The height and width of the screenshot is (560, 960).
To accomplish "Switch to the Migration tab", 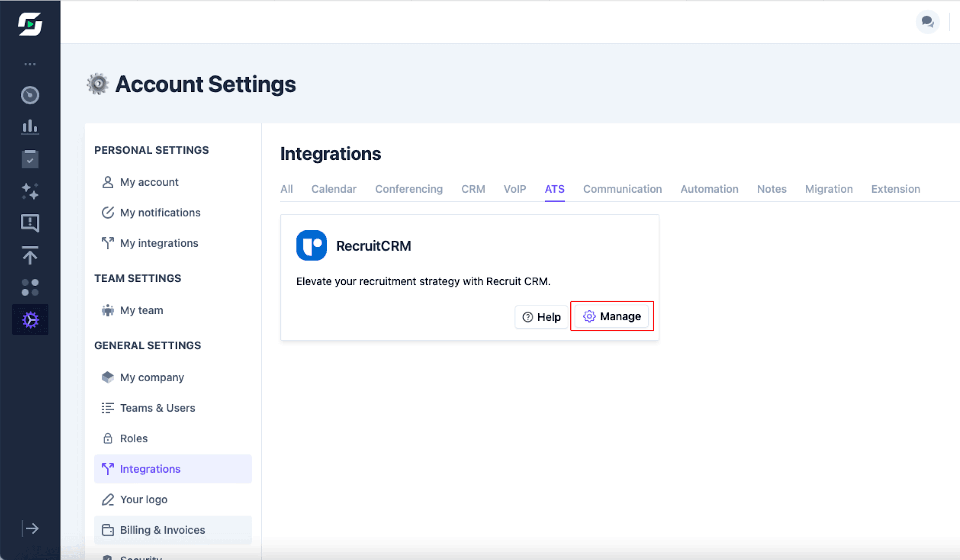I will point(829,189).
